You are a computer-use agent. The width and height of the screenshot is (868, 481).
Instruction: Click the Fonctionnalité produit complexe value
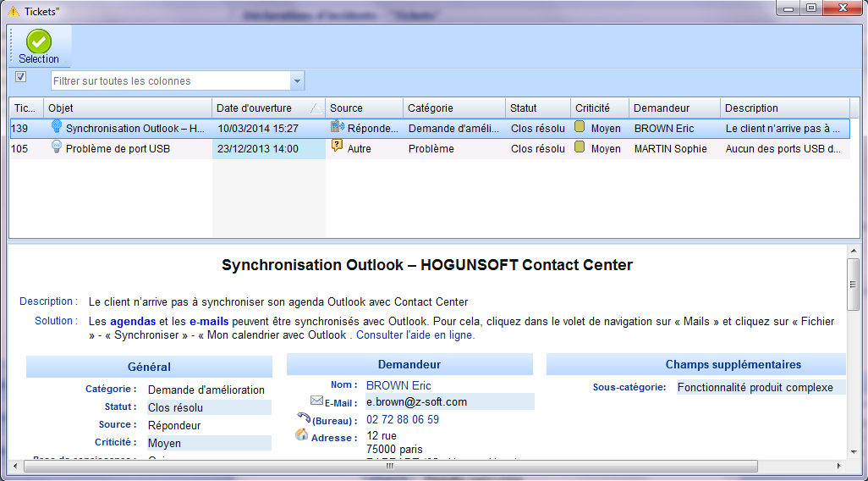coord(761,387)
